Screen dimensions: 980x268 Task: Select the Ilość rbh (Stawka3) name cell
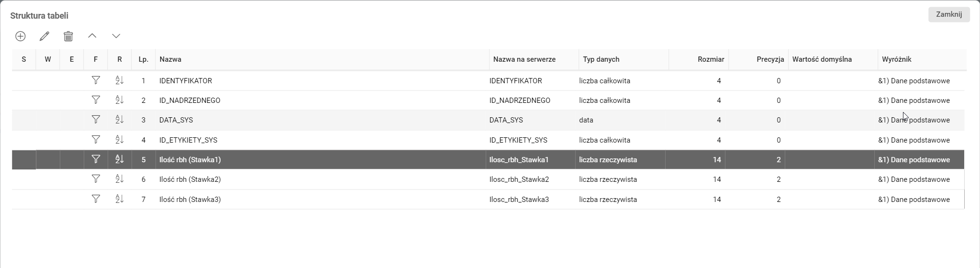click(x=190, y=200)
